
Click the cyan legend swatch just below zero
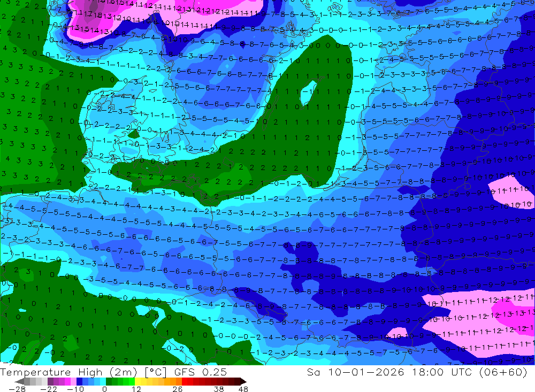click(x=103, y=381)
